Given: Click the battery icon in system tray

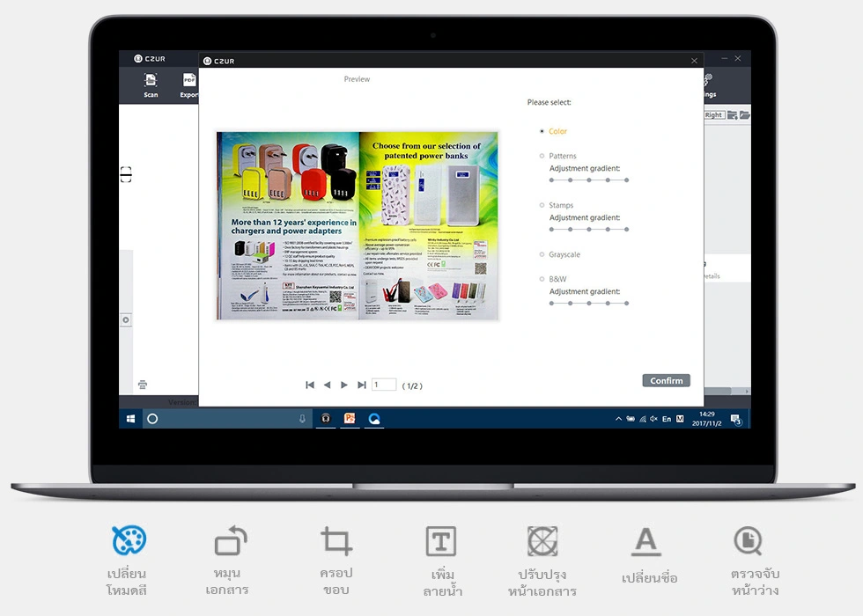Looking at the screenshot, I should (631, 419).
